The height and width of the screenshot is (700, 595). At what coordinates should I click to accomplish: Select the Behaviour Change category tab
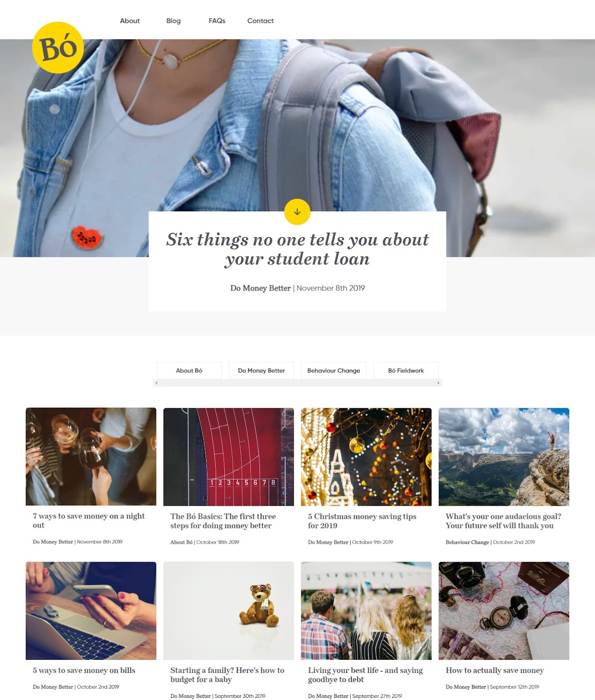click(334, 371)
